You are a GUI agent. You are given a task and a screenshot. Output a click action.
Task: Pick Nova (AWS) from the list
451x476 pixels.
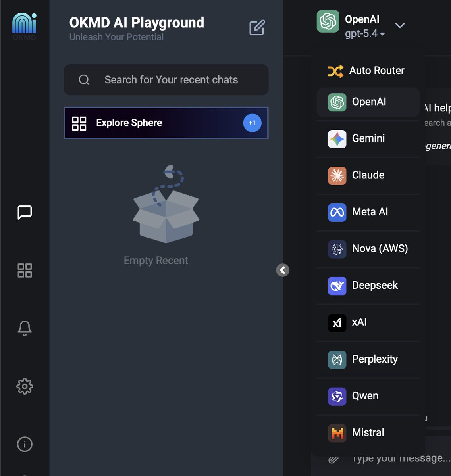click(x=368, y=249)
